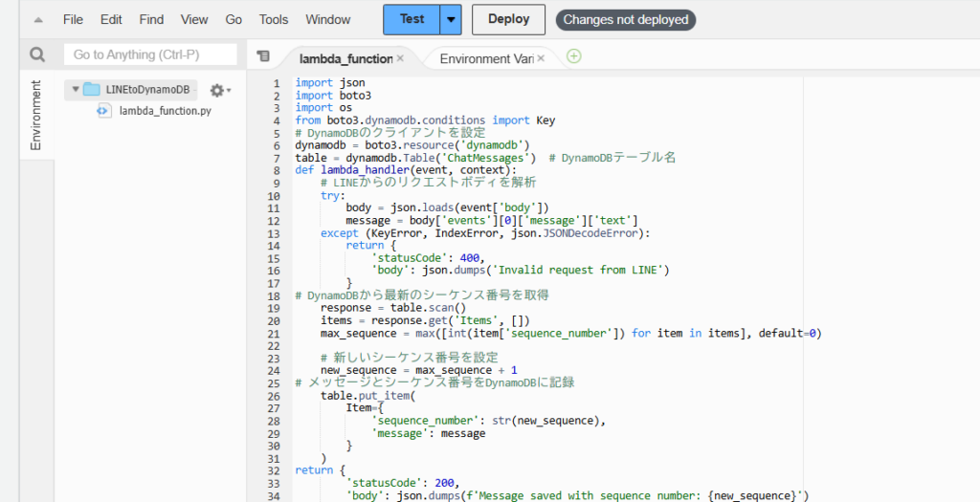Click the 'statusCode': 400 line

coord(428,256)
